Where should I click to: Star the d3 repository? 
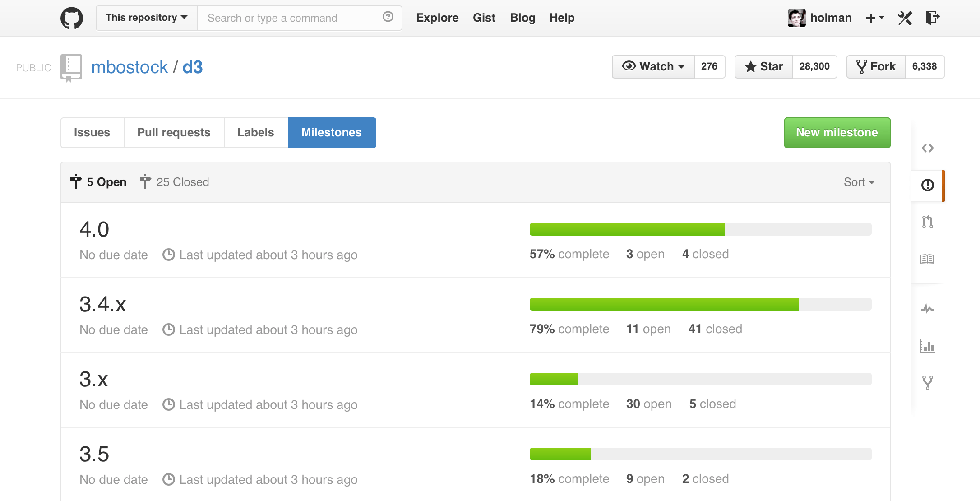pos(764,67)
